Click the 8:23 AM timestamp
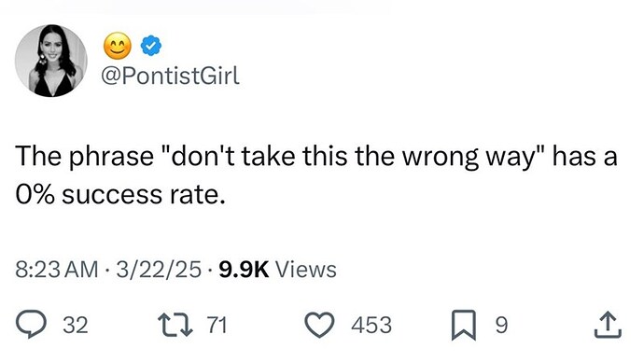Image resolution: width=644 pixels, height=362 pixels. pyautogui.click(x=57, y=270)
